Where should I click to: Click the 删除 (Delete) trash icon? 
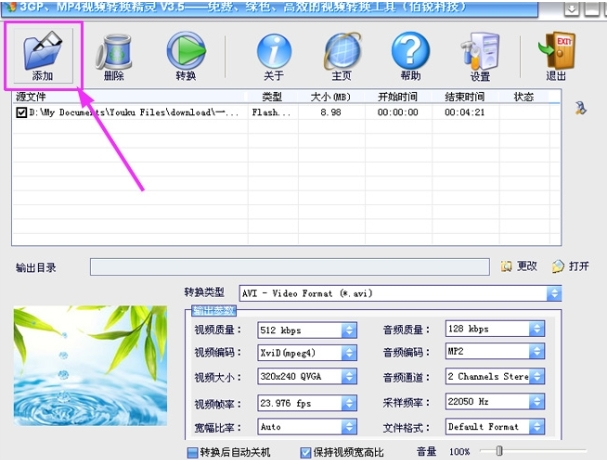[x=115, y=53]
